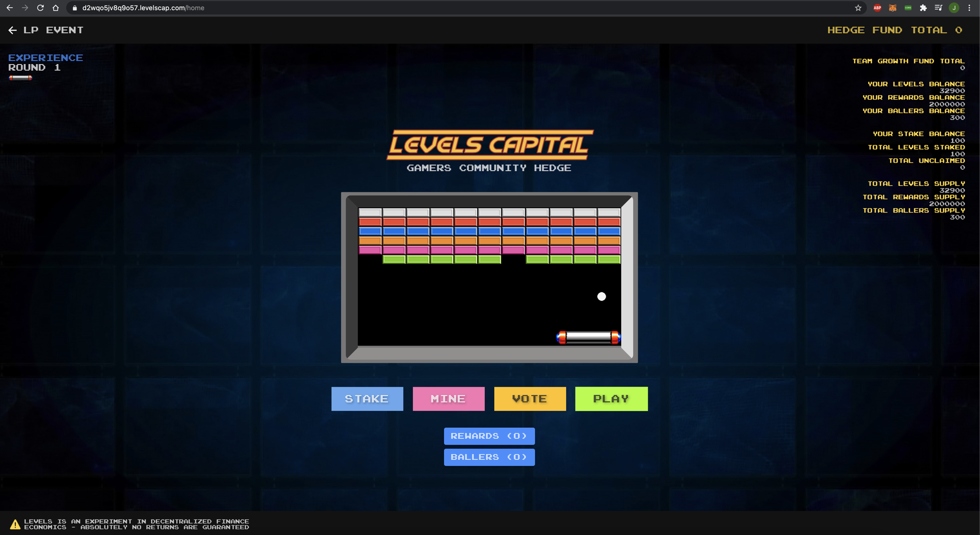This screenshot has width=980, height=535.
Task: Toggle TOTAL LEVELS STAKED display
Action: coord(915,147)
